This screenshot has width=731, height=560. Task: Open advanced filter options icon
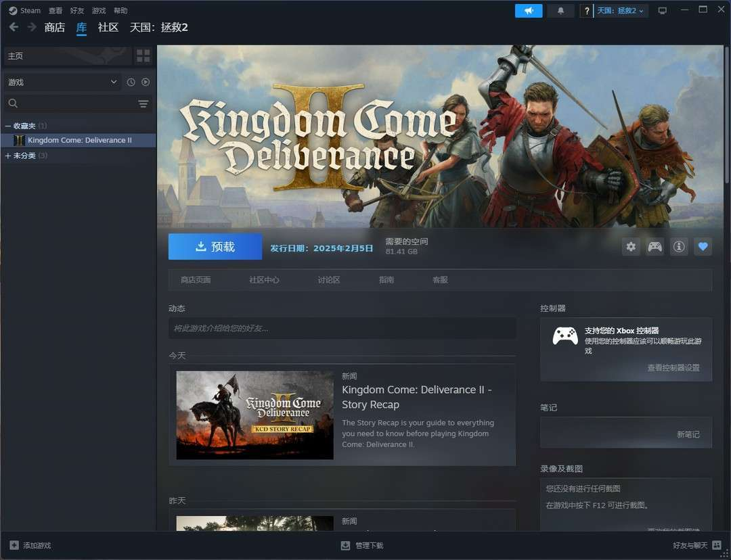point(143,103)
